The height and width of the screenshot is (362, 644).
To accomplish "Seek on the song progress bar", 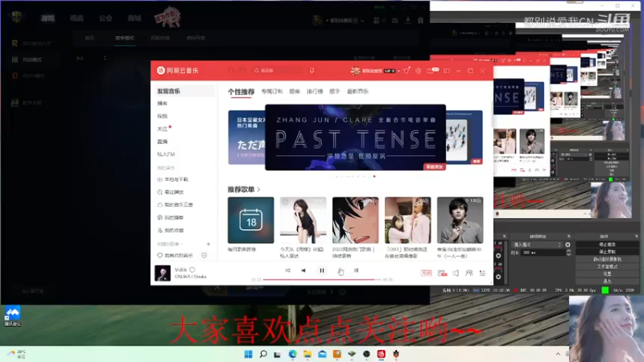I will tap(321, 279).
